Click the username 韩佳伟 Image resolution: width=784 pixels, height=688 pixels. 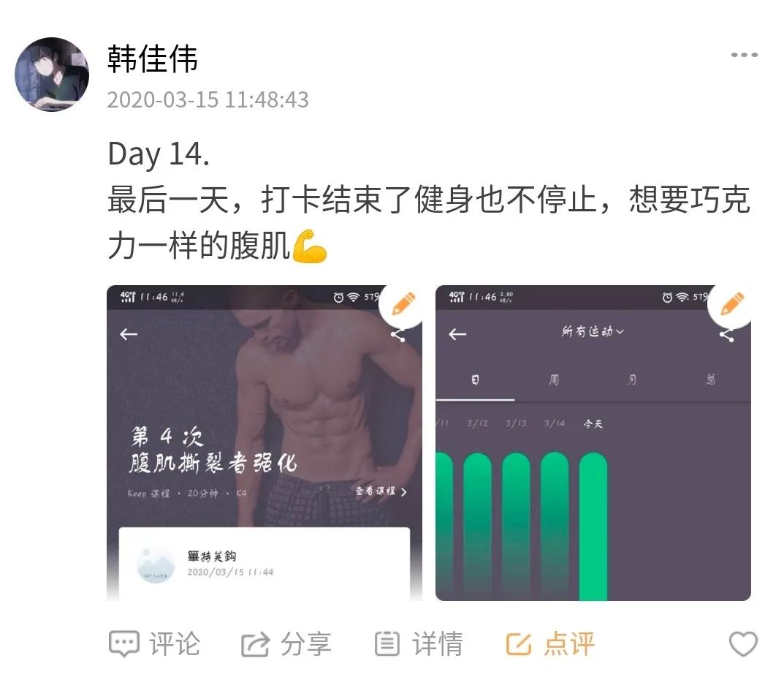[x=153, y=59]
